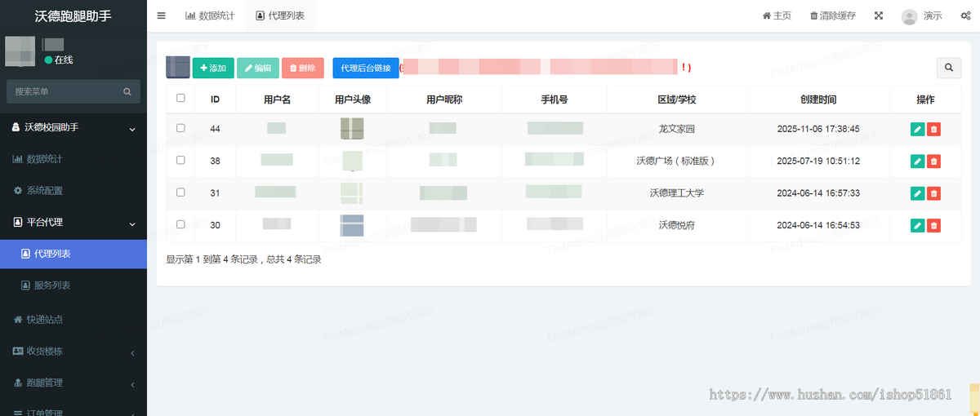Click the search magnifier button above the table
The image size is (980, 416).
point(949,68)
